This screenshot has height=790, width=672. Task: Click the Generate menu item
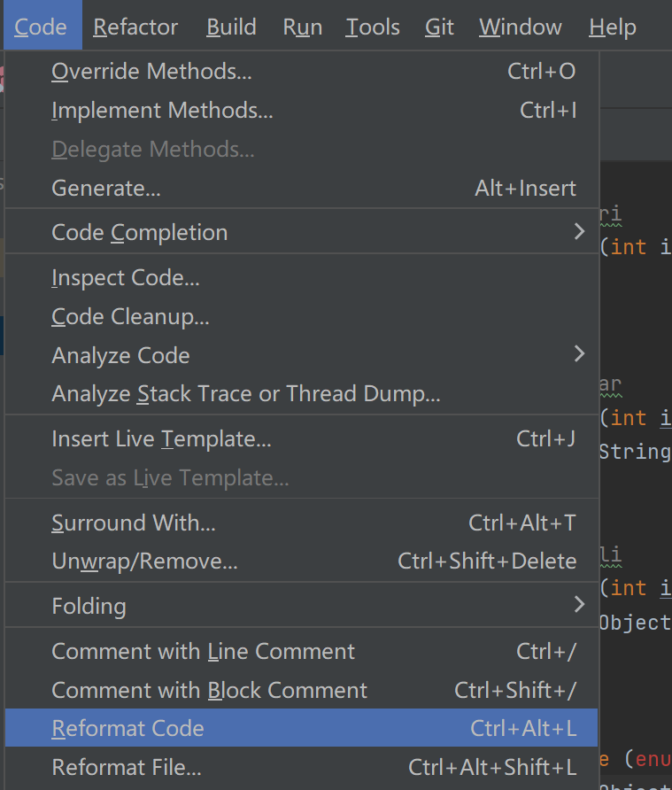[106, 188]
